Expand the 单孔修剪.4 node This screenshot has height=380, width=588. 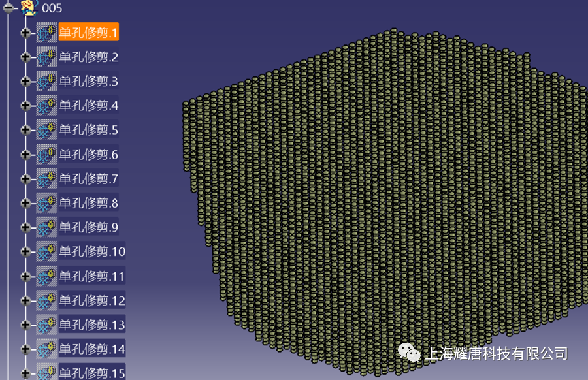click(25, 105)
